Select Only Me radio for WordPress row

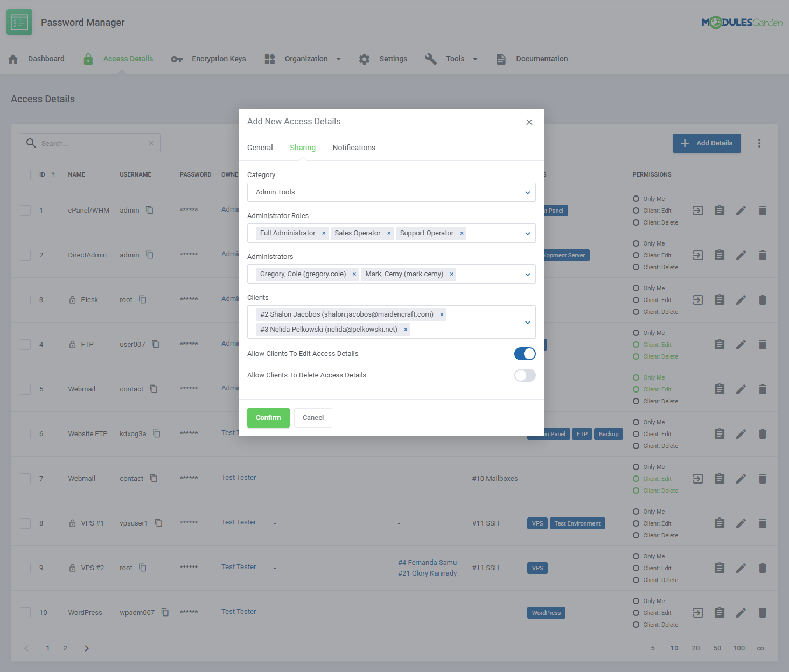click(x=636, y=601)
